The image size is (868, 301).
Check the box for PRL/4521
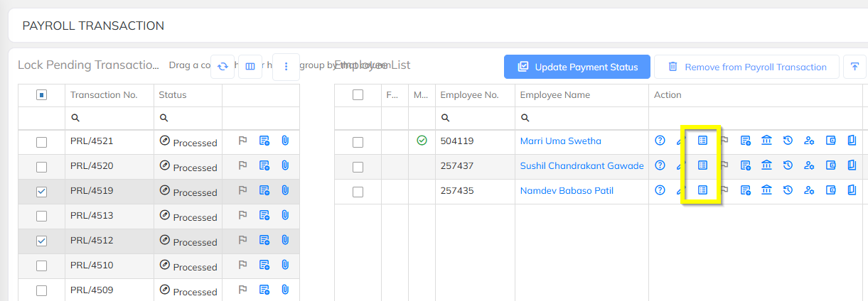click(41, 142)
